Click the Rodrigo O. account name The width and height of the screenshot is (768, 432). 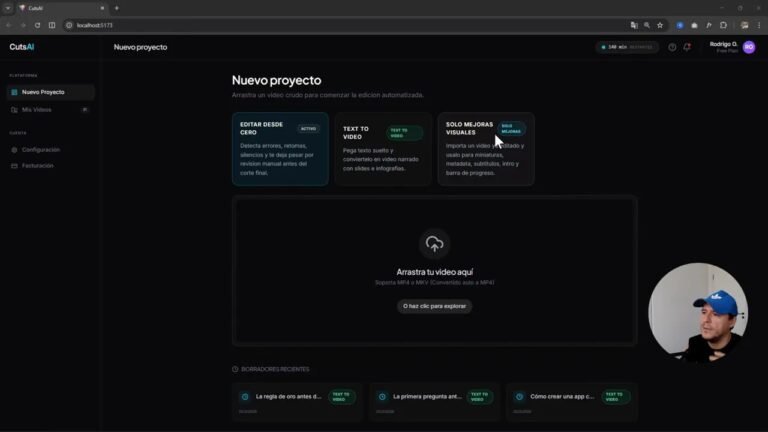pyautogui.click(x=723, y=44)
